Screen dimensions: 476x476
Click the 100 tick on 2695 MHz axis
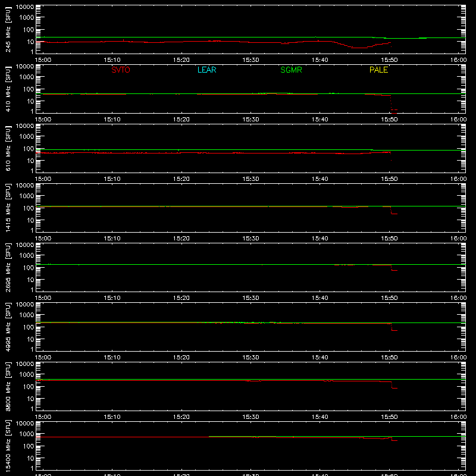click(x=29, y=268)
